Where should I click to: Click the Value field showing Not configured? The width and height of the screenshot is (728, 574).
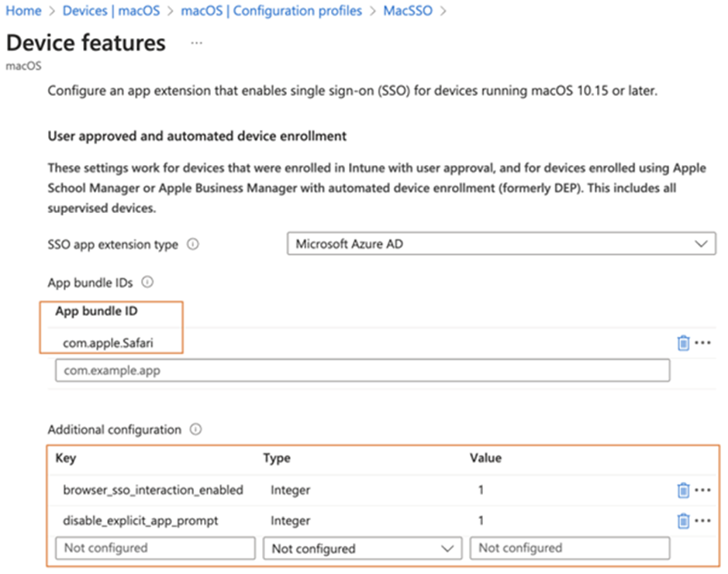click(570, 548)
